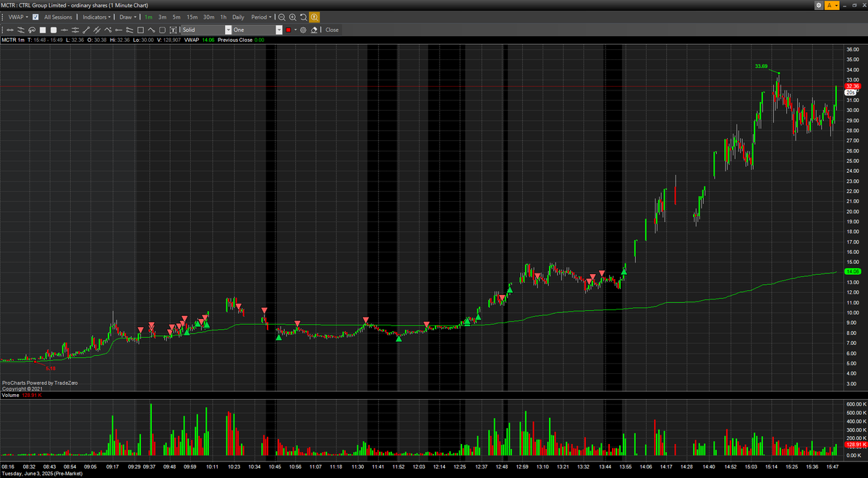This screenshot has width=868, height=478.
Task: Open drawing settings gear in draw toolbar
Action: (x=303, y=30)
